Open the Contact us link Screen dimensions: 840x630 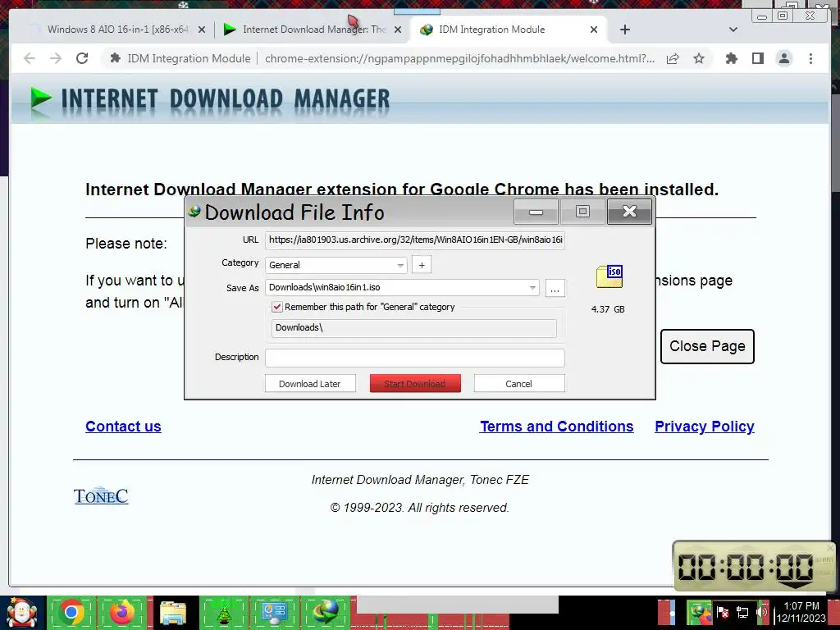[x=123, y=427]
